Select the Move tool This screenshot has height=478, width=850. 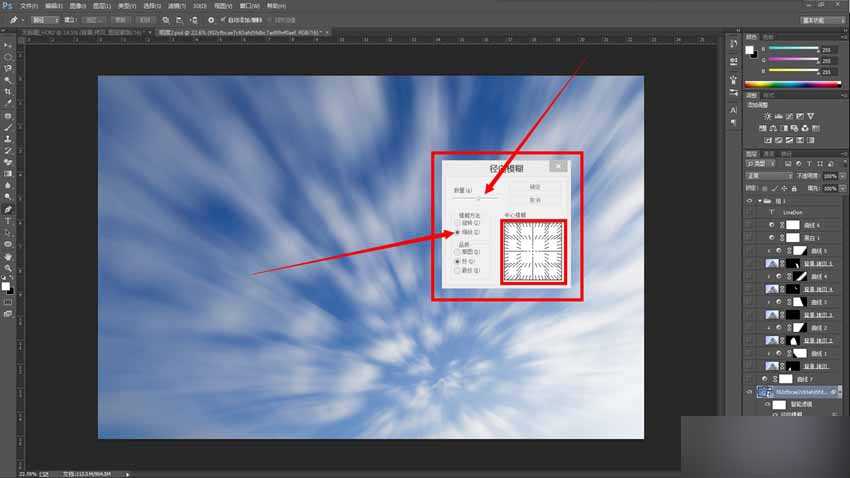click(8, 46)
